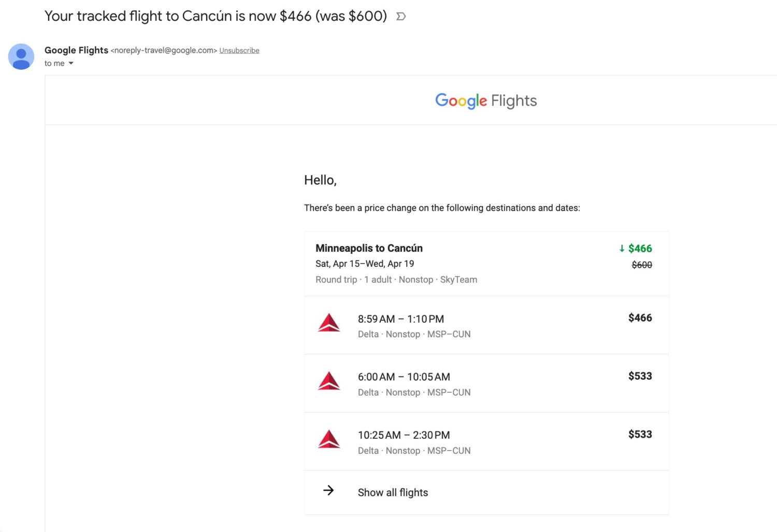Click the arrow icon beside Show all flights
This screenshot has height=532, width=777.
(328, 491)
